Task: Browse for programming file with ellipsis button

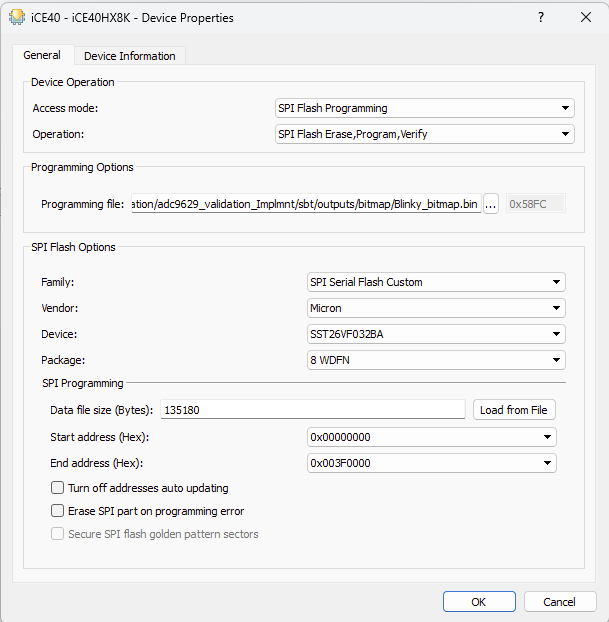Action: [491, 204]
